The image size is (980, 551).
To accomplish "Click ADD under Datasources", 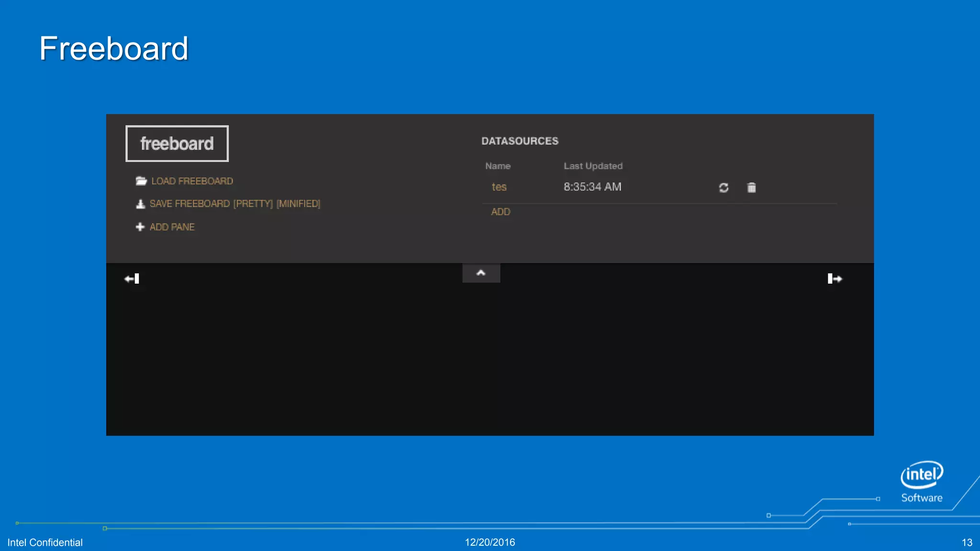I will [x=501, y=212].
